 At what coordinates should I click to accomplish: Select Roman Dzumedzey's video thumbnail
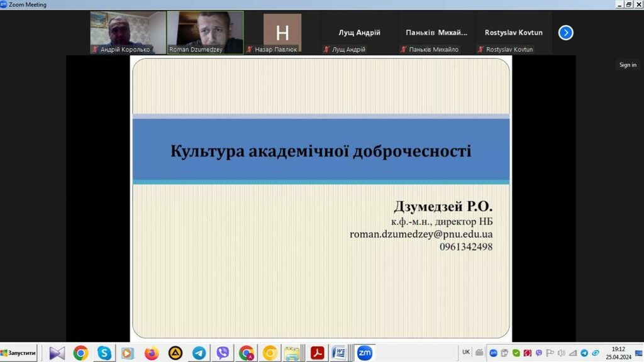205,32
